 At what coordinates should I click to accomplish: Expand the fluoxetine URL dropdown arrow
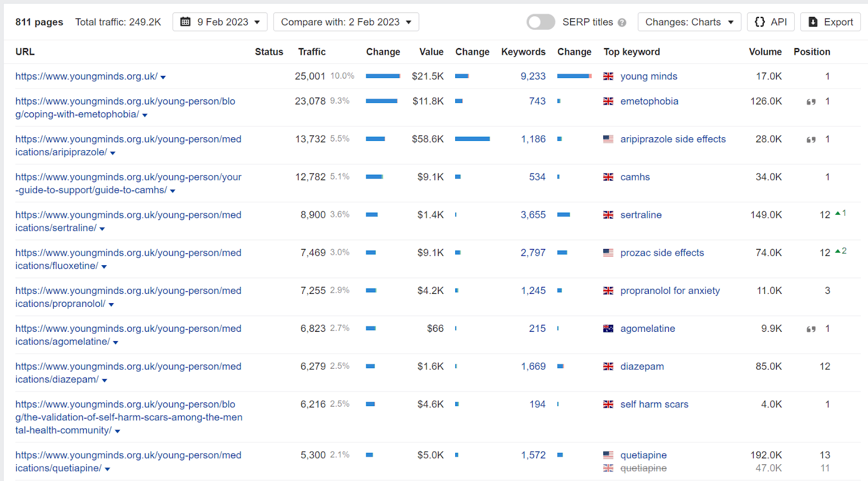click(104, 267)
